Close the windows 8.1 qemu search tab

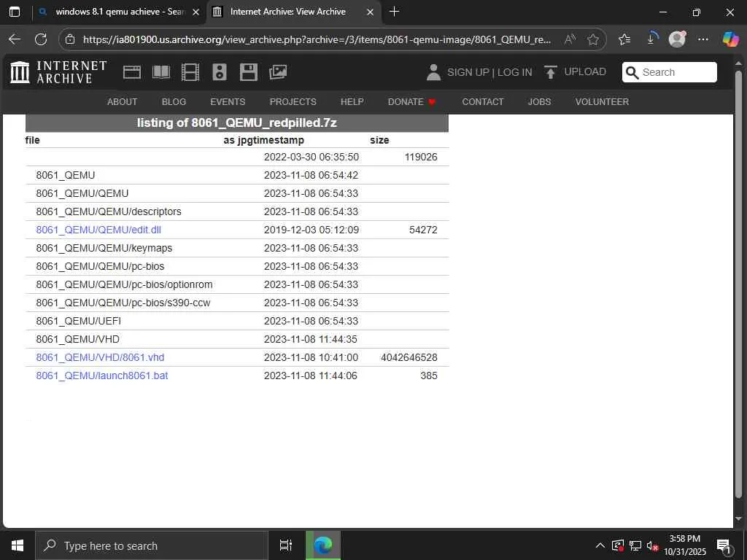point(196,12)
